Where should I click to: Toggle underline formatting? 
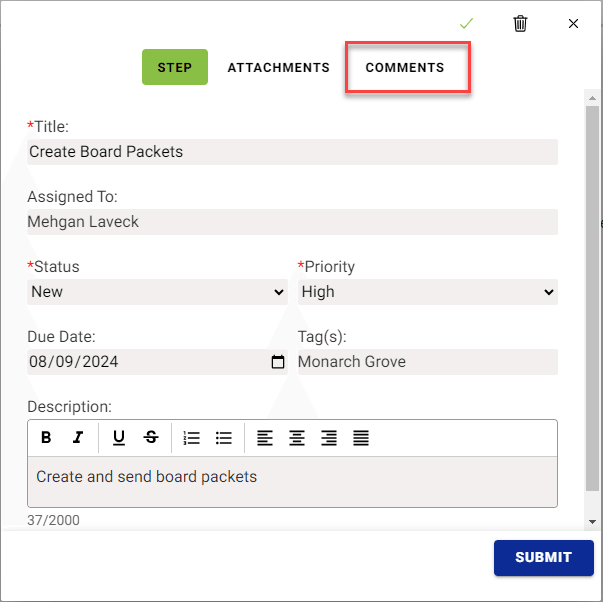(x=119, y=437)
